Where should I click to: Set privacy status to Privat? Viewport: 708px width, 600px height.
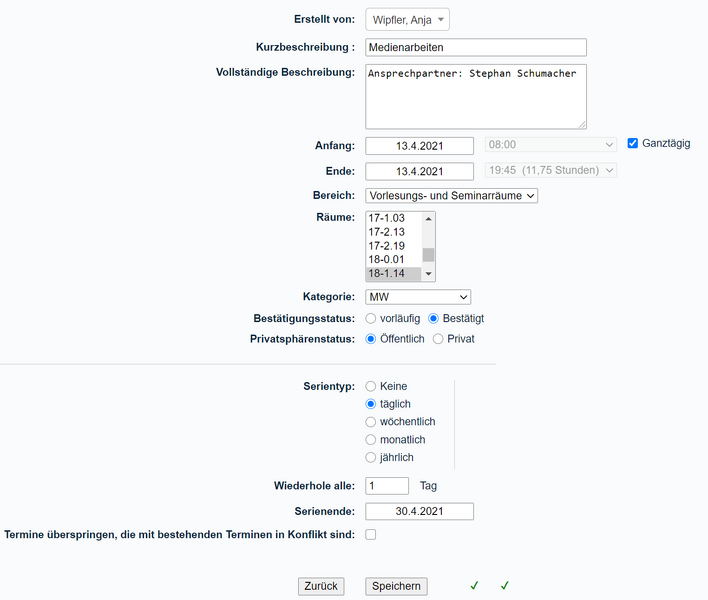click(438, 339)
